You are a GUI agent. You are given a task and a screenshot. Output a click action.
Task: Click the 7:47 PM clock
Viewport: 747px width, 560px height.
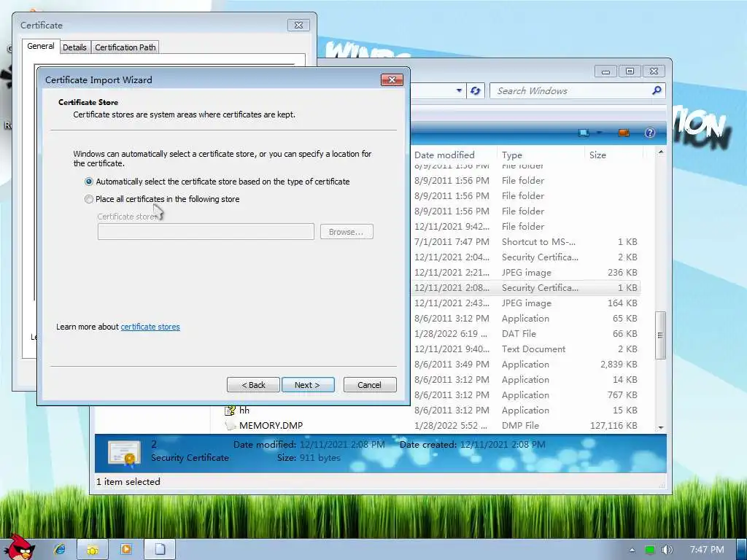707,550
